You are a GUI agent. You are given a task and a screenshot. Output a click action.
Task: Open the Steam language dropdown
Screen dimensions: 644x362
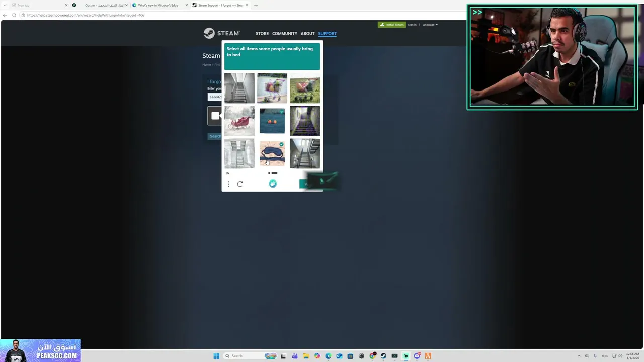click(x=430, y=25)
